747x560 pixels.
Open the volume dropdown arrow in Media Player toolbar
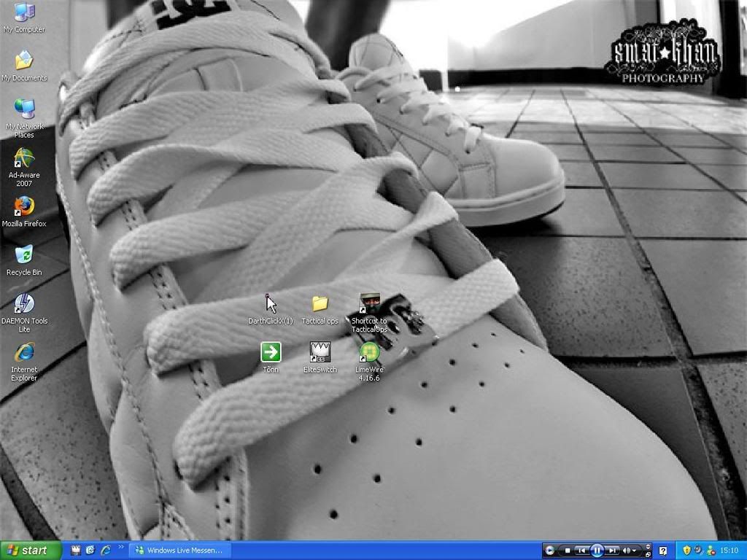click(635, 550)
